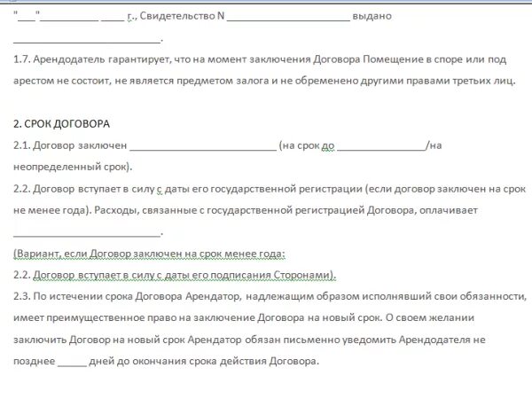Click the text 'неопределенный срок).'
This screenshot has height=399, width=532.
73,167
